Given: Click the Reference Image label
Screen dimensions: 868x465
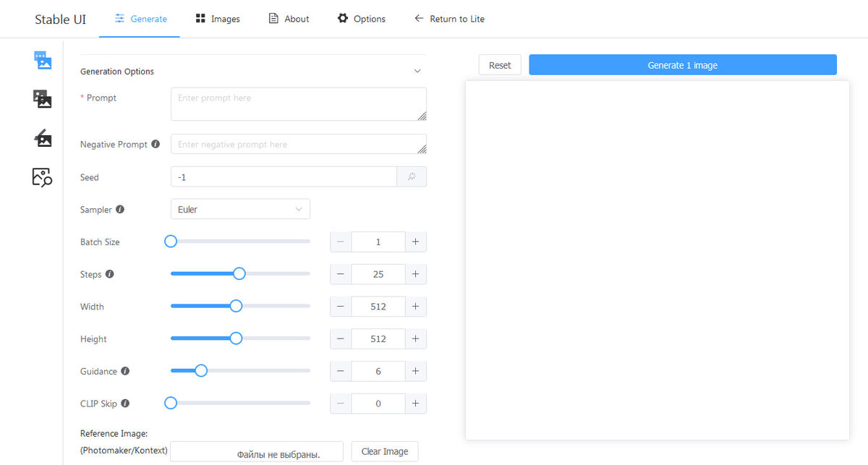Looking at the screenshot, I should [x=124, y=441].
